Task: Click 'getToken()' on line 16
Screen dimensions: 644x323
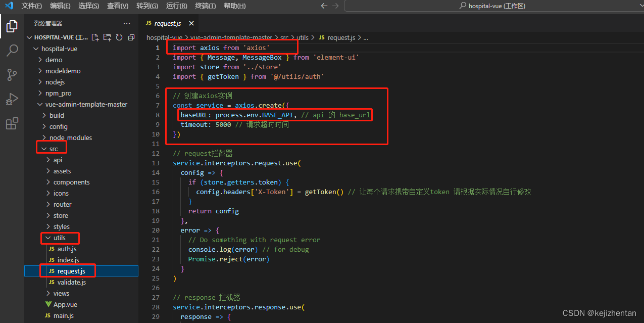Action: tap(324, 192)
